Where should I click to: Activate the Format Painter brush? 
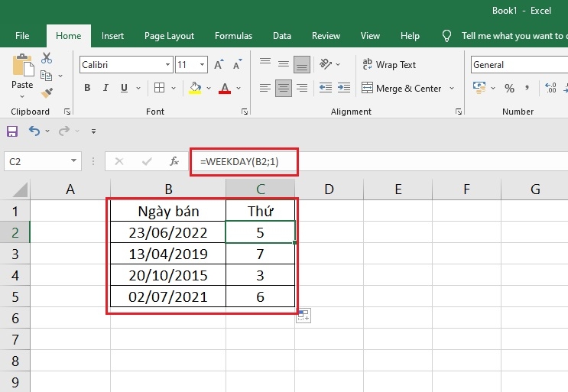tap(47, 93)
